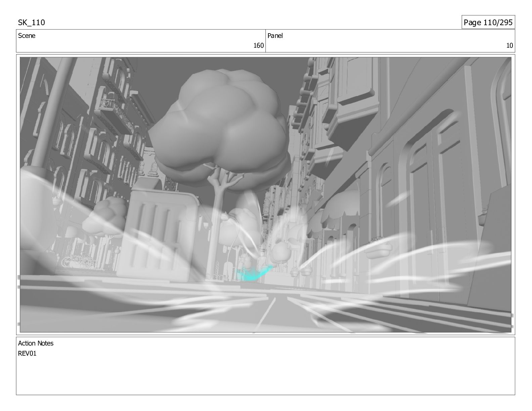
Task: Click the Page 110/295 indicator box
Action: 488,22
